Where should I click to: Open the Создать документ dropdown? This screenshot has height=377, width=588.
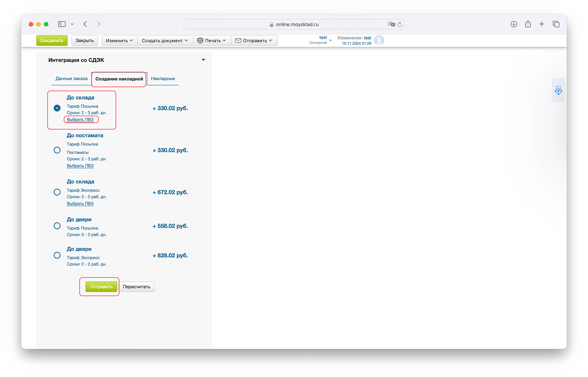pos(165,41)
